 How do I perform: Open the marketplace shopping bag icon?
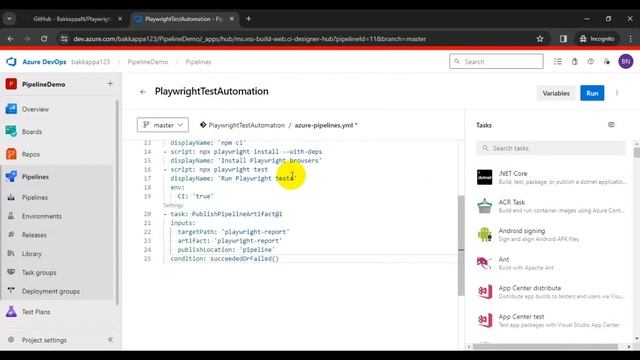(574, 62)
